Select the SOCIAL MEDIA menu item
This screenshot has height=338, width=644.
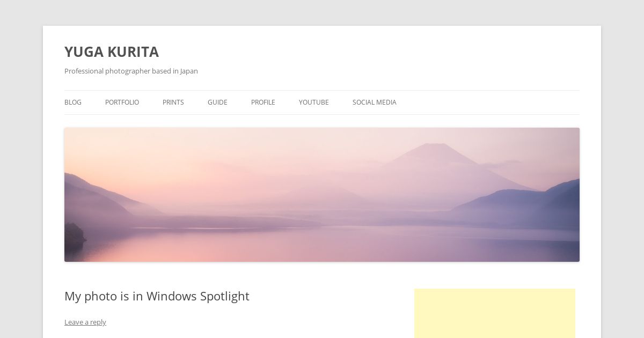(375, 102)
